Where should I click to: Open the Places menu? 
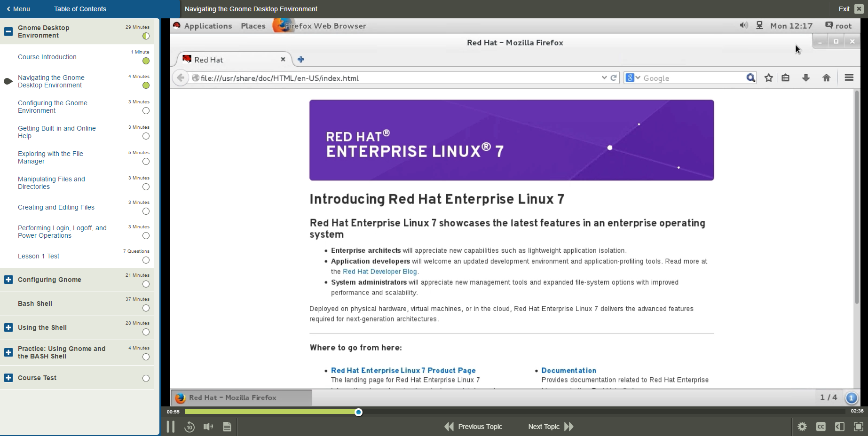point(253,26)
